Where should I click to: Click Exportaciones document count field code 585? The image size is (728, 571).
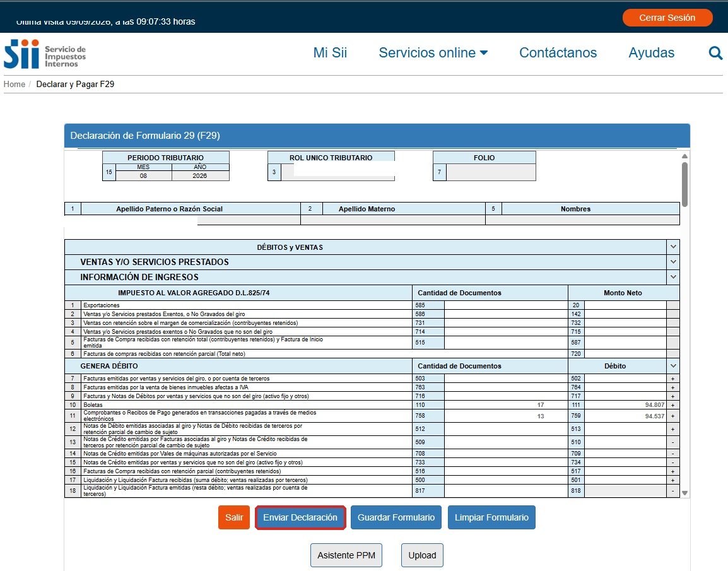(x=505, y=305)
